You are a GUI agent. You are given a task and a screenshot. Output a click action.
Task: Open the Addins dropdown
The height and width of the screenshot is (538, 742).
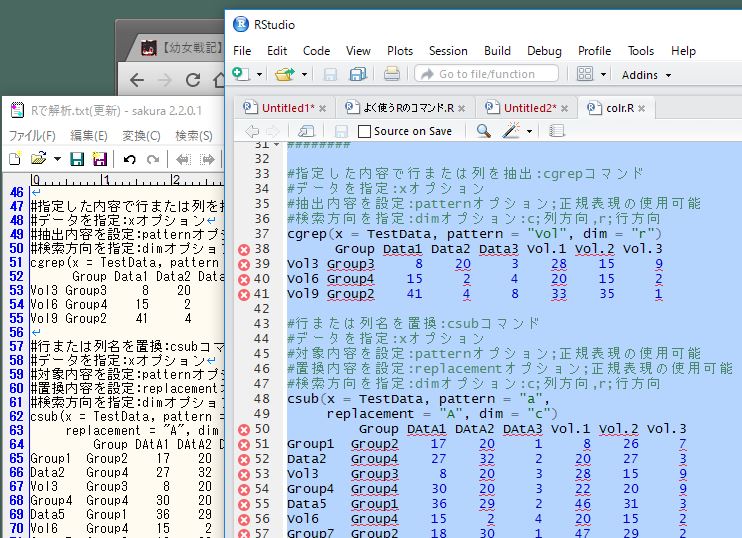(x=646, y=75)
